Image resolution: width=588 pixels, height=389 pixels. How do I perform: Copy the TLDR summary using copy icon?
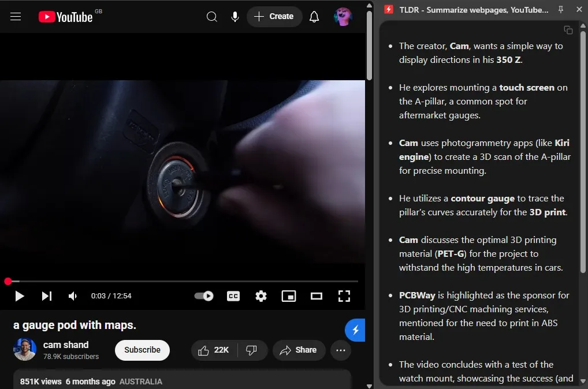point(568,29)
